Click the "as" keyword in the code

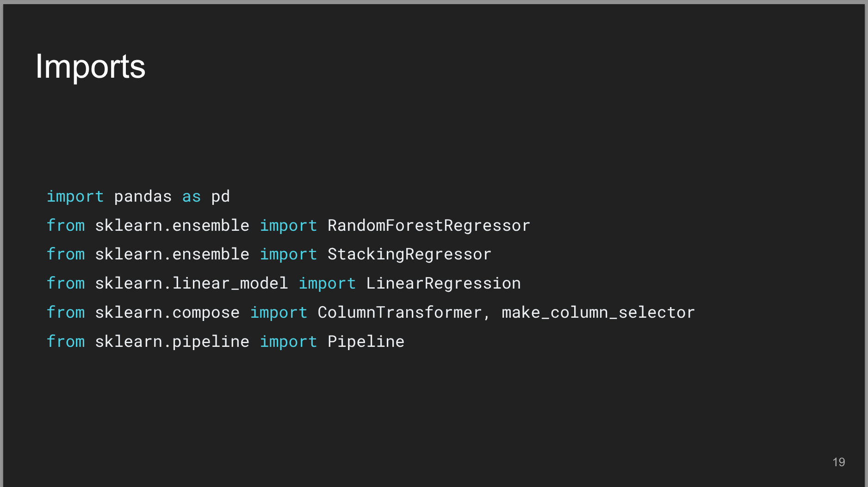[x=191, y=197]
